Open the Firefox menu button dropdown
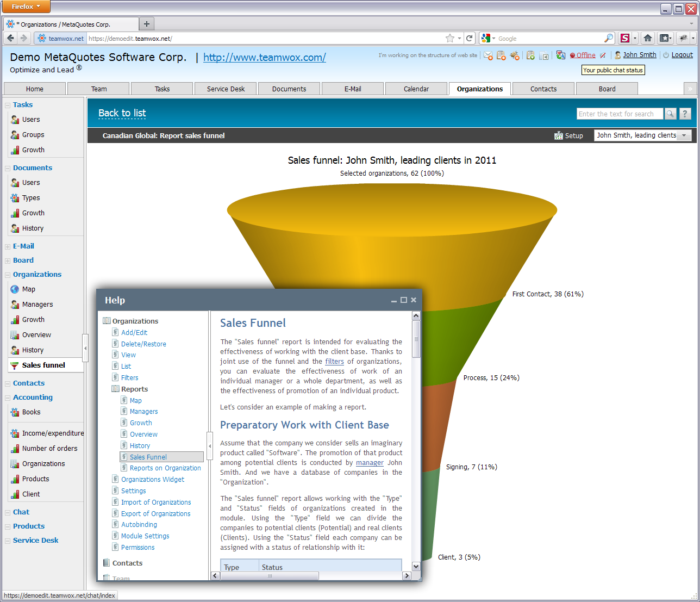 coord(26,7)
